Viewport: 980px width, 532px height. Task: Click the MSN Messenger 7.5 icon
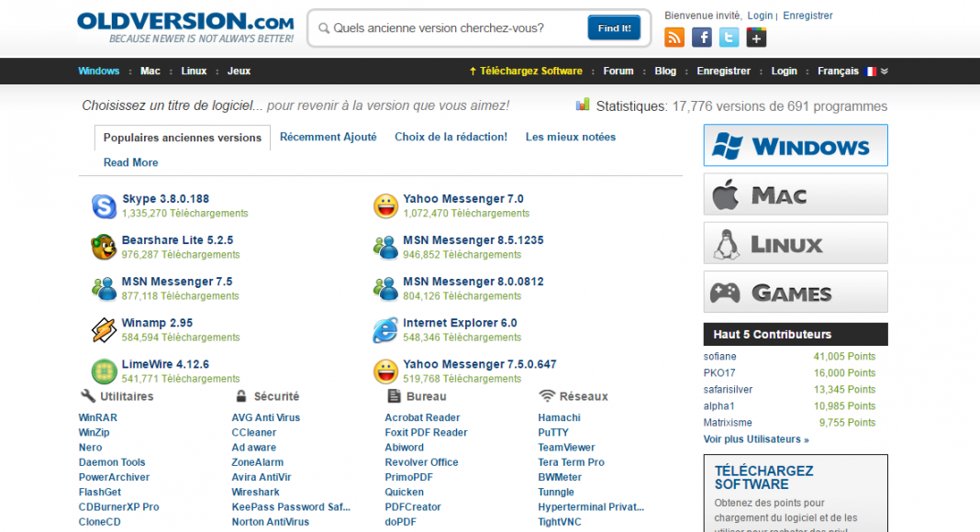coord(104,289)
